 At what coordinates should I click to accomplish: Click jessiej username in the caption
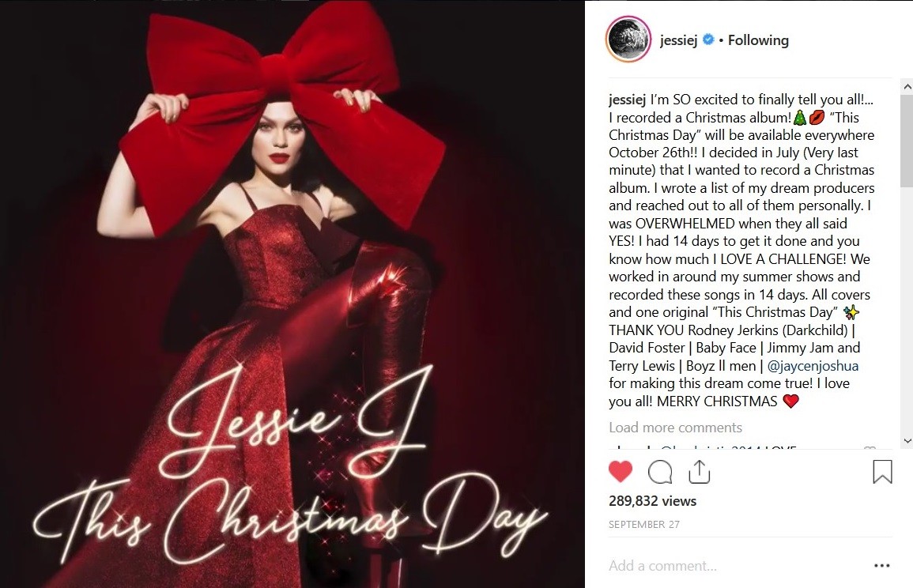click(x=627, y=100)
